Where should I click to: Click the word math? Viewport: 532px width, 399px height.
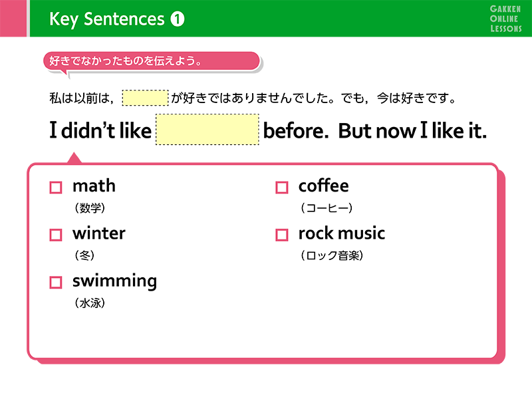tap(94, 186)
